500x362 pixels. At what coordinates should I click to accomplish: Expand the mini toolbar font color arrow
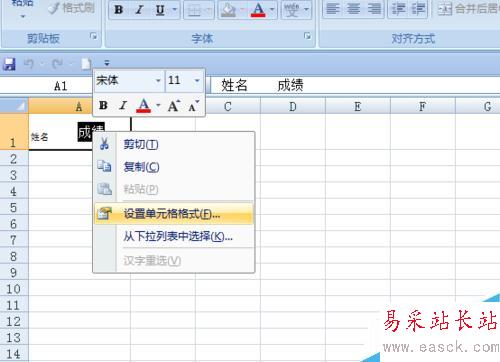pyautogui.click(x=158, y=106)
